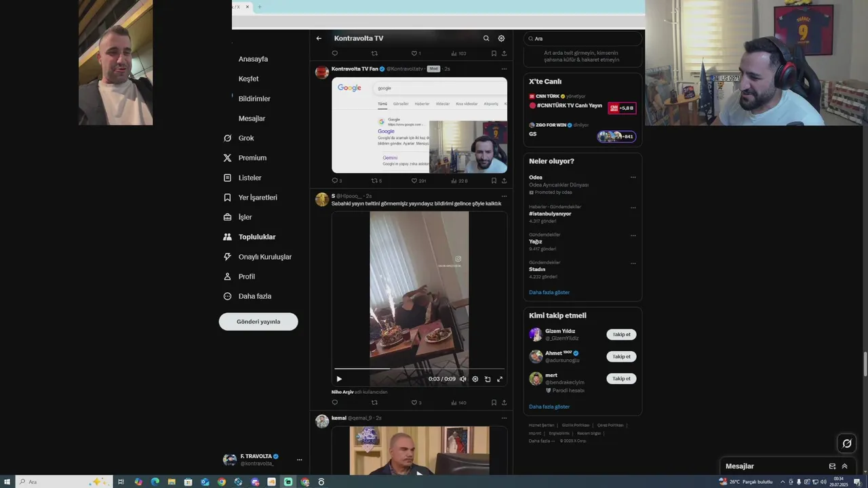The height and width of the screenshot is (488, 868).
Task: Click the search icon in the Kontravolta TV header
Action: pos(486,39)
